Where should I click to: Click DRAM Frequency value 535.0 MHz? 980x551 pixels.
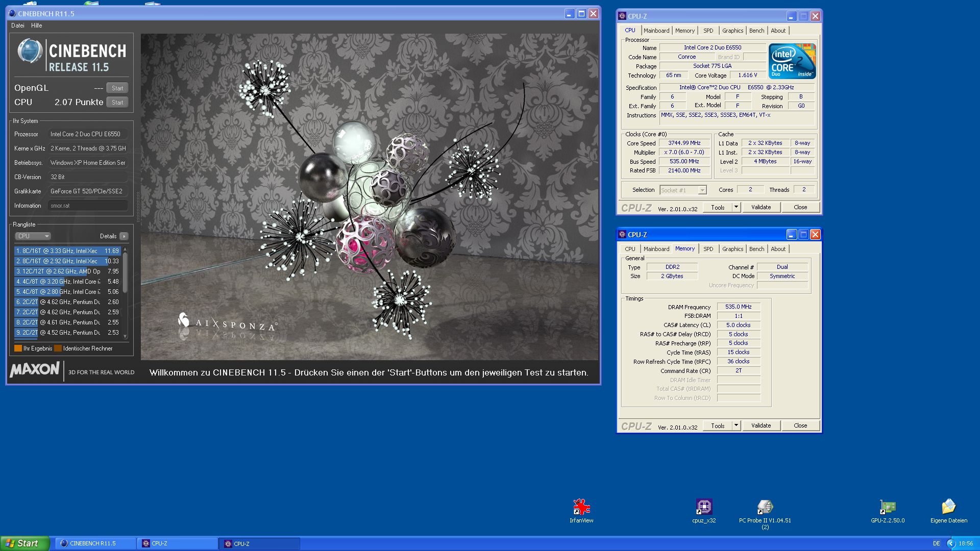(739, 307)
